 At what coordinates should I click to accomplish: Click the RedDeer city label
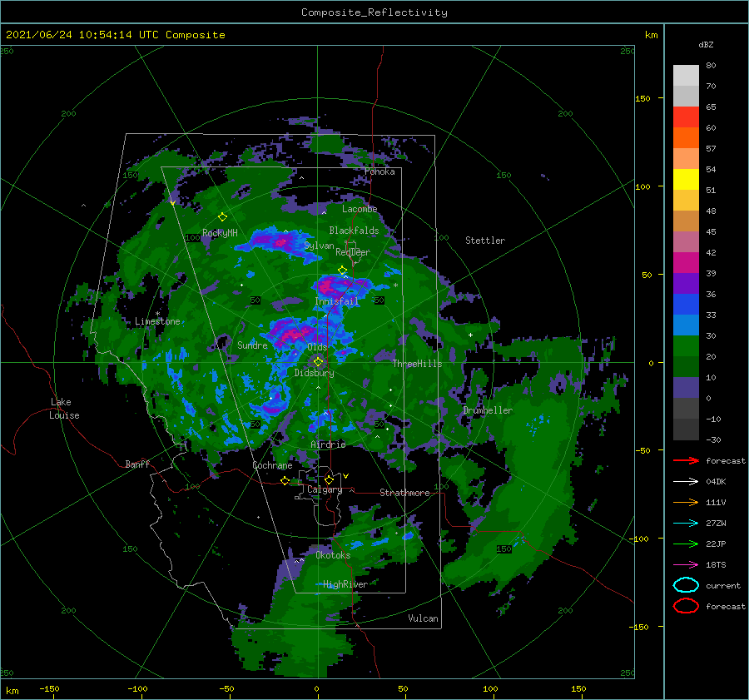click(x=353, y=252)
